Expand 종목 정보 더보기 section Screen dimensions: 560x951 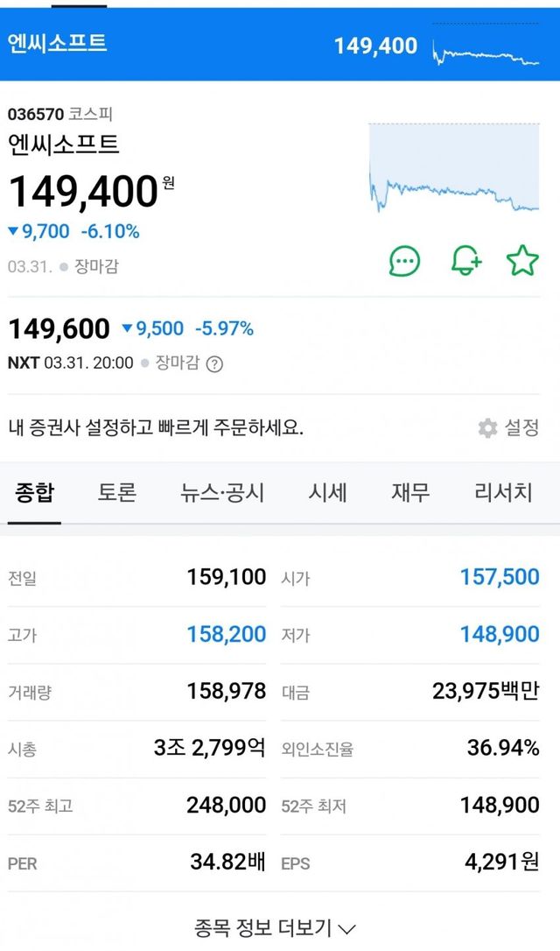point(276,927)
